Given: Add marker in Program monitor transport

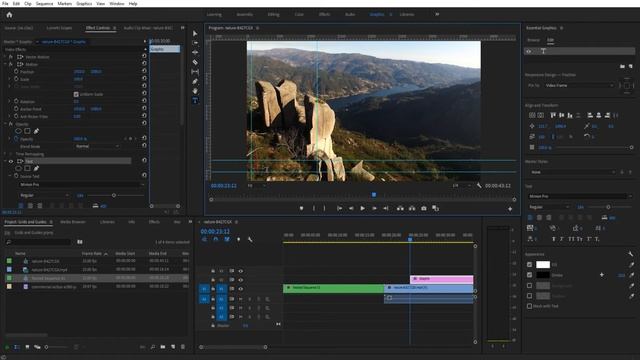Looking at the screenshot, I should click(x=301, y=209).
